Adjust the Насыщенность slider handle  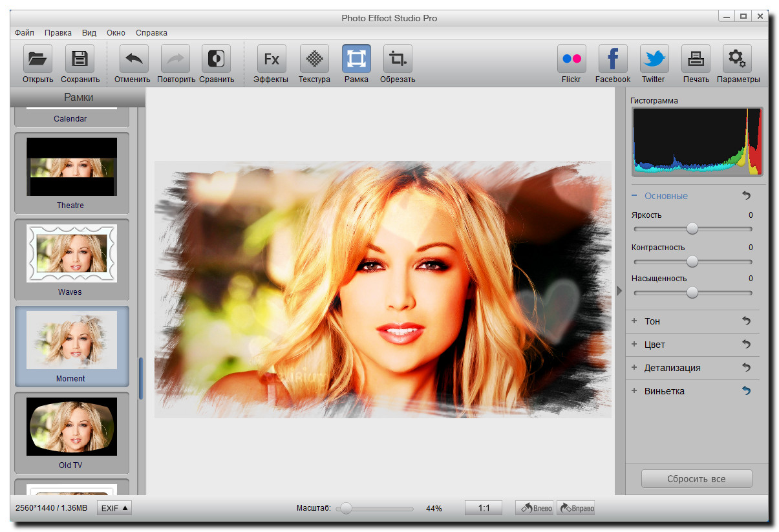(x=692, y=292)
